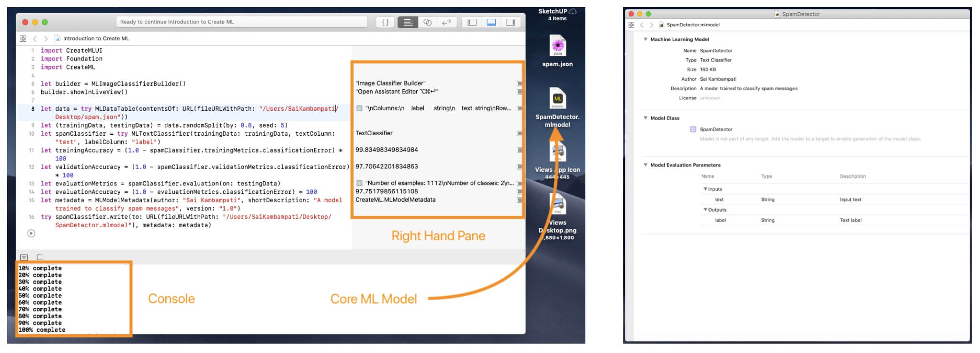980x353 pixels.
Task: Show result viewer for CreateML.MLModelMetadata row
Action: [x=519, y=200]
